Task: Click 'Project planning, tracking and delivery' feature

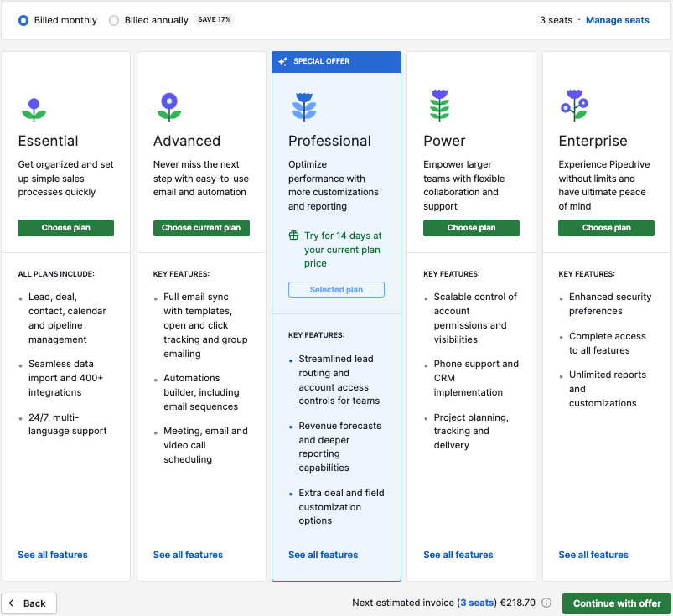Action: [471, 431]
